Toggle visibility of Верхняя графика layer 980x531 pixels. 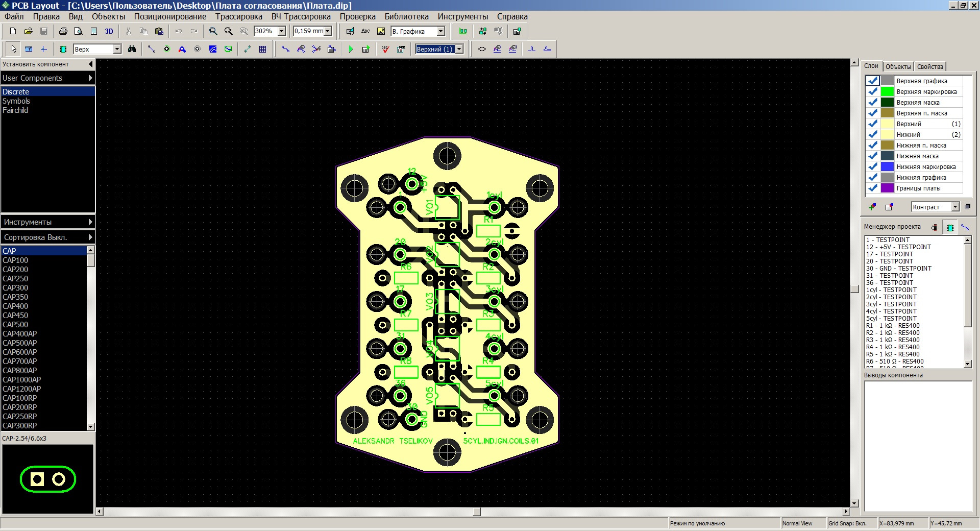(x=872, y=81)
